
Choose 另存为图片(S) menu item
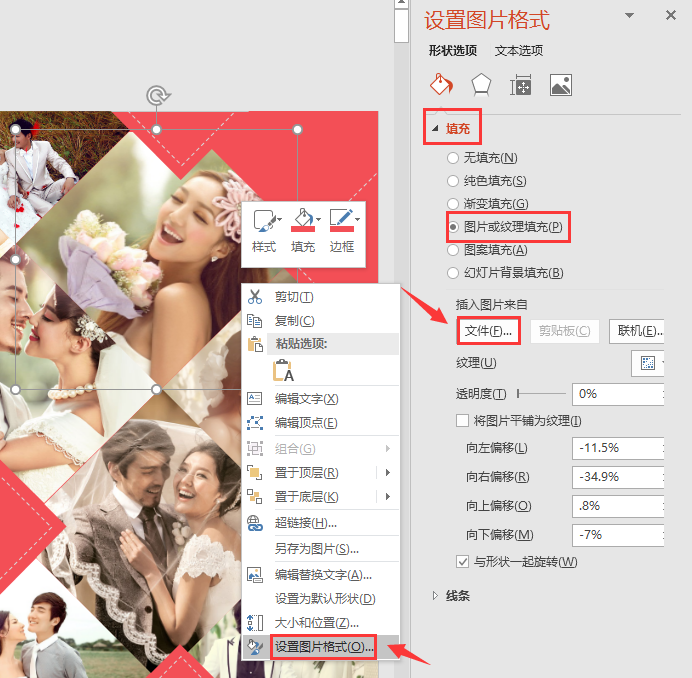[x=316, y=548]
